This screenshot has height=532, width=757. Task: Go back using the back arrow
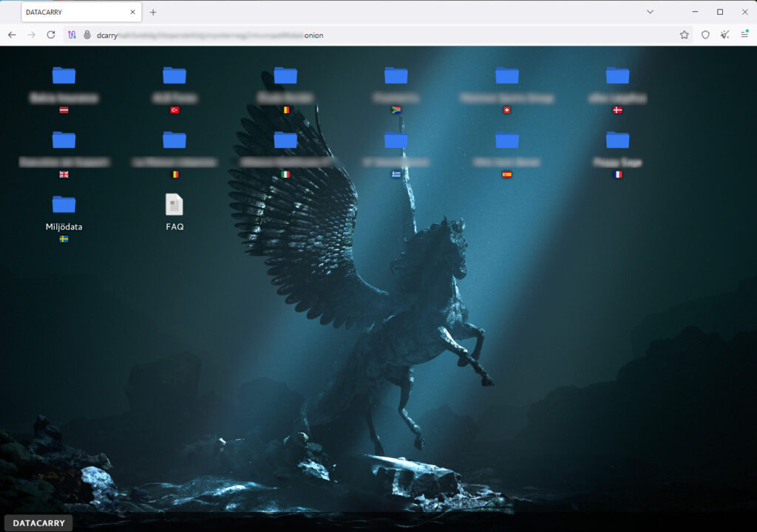[x=12, y=35]
